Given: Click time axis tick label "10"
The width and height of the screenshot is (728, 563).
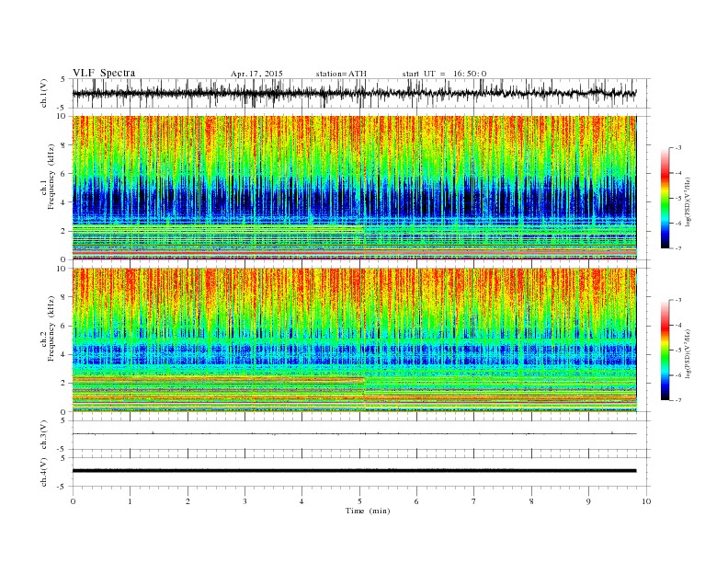Looking at the screenshot, I should (x=646, y=501).
